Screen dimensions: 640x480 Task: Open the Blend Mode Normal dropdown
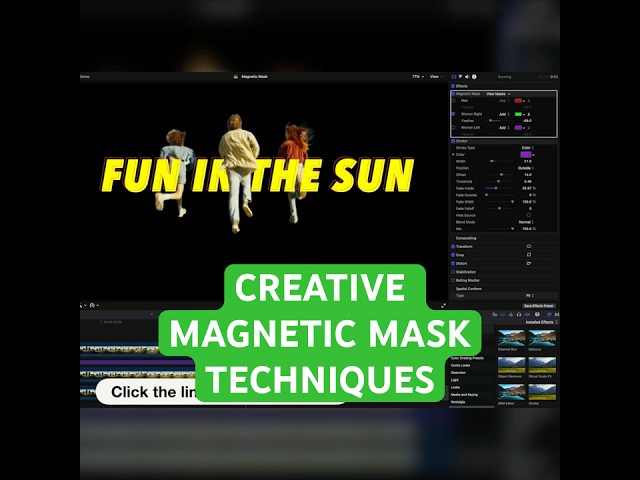pyautogui.click(x=526, y=222)
